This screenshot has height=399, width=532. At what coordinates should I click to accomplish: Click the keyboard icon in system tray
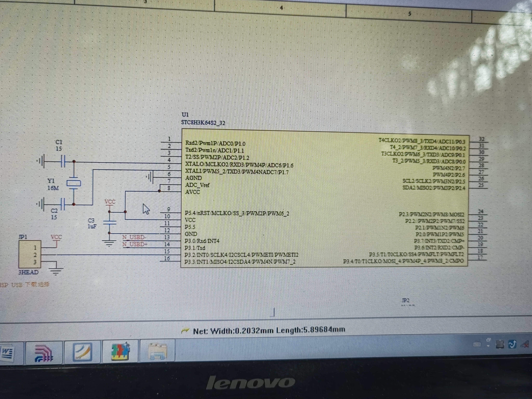coord(477,345)
